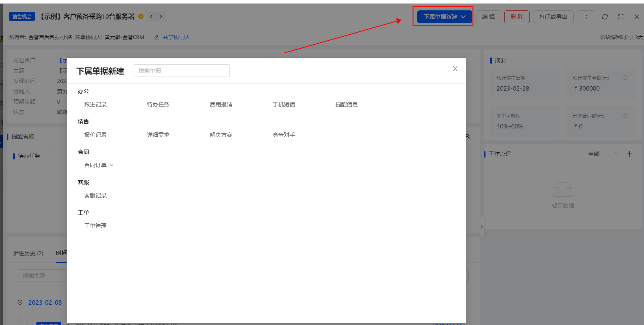Open the 全部 filter in 工作点评
Viewport: 644px width, 325px height.
click(603, 154)
